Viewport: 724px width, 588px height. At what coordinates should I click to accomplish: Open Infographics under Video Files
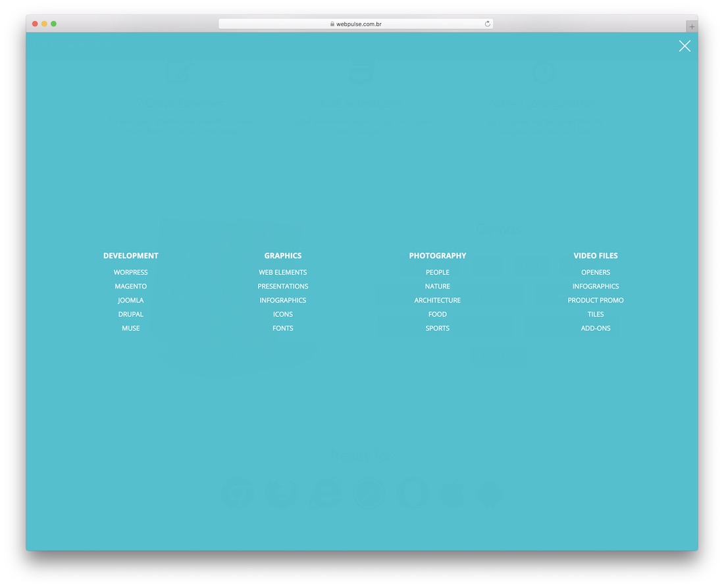[595, 286]
